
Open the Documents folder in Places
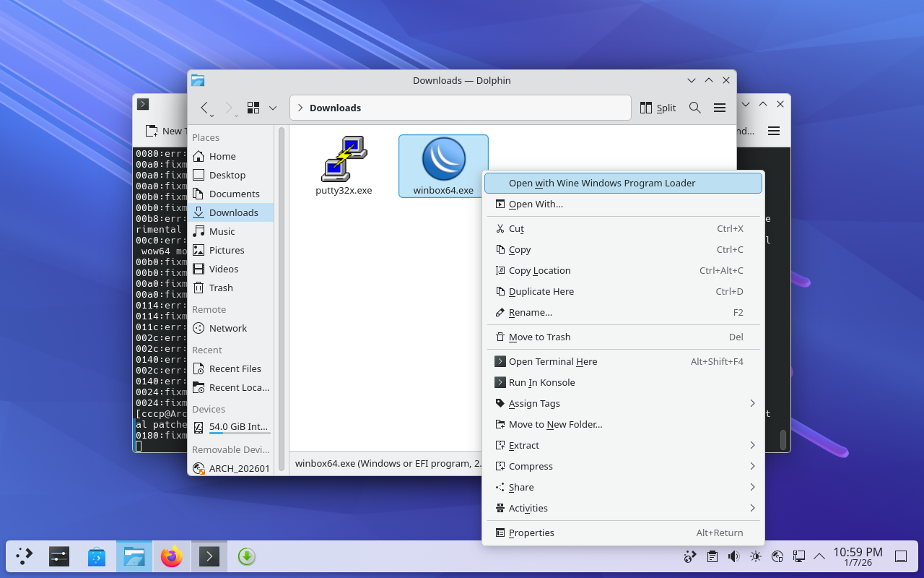point(234,194)
